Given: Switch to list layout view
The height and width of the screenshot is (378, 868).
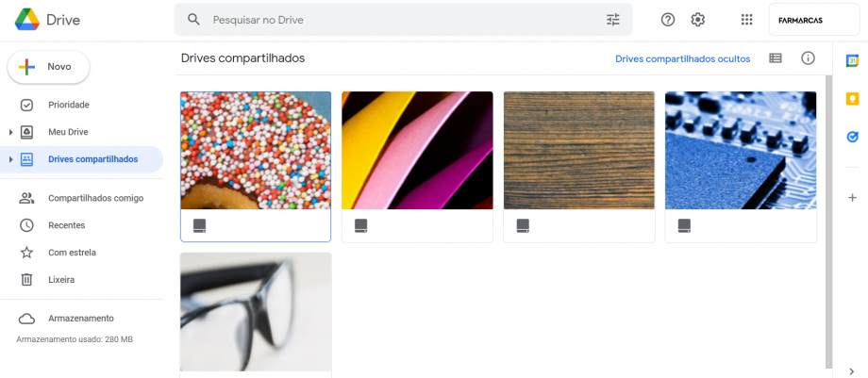Looking at the screenshot, I should [x=776, y=58].
